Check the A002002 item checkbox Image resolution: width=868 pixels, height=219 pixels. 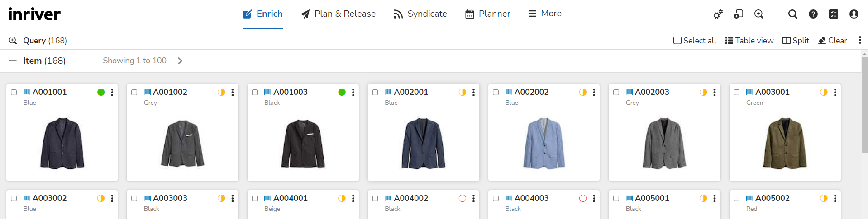tap(496, 92)
